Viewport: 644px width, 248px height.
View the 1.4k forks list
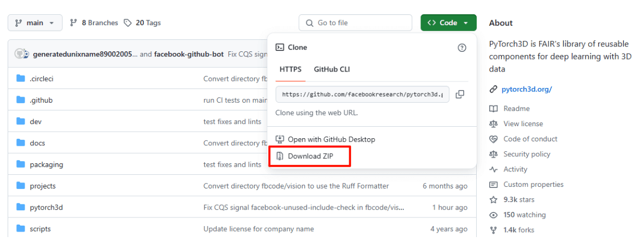point(519,230)
